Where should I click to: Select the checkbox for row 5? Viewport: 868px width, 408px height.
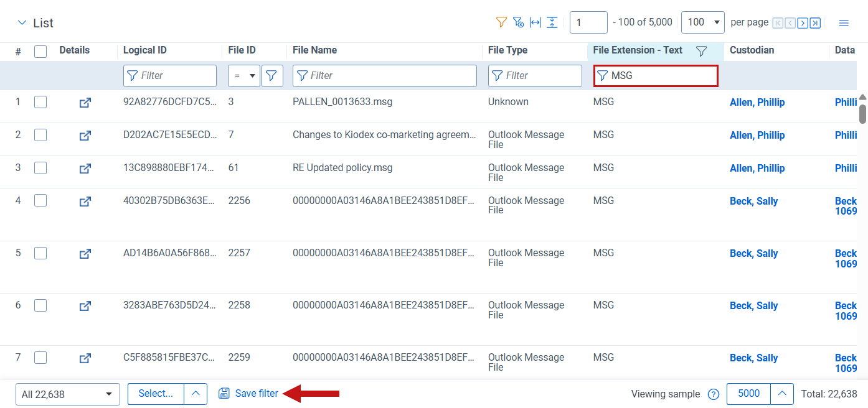tap(40, 253)
